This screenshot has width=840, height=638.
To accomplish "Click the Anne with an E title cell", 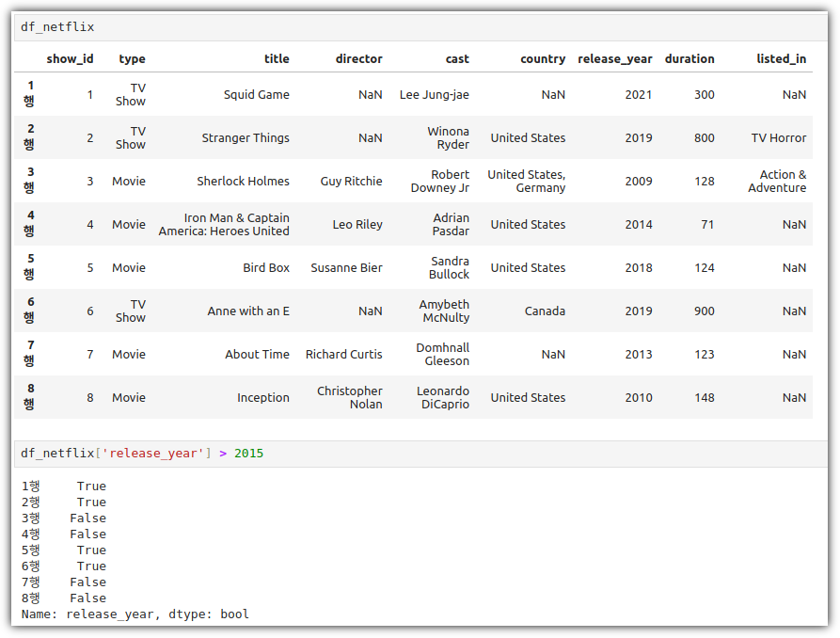I will pyautogui.click(x=248, y=311).
